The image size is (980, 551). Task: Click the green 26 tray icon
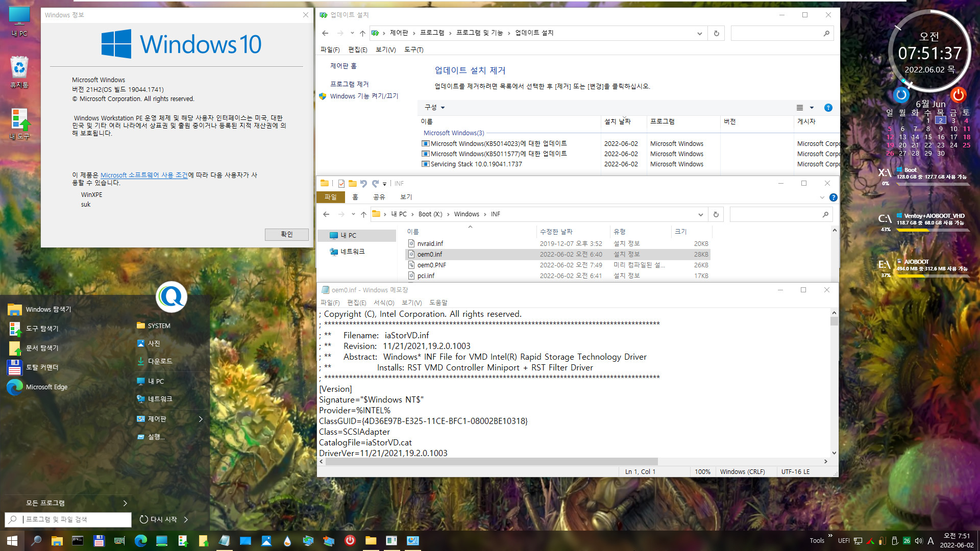[906, 541]
